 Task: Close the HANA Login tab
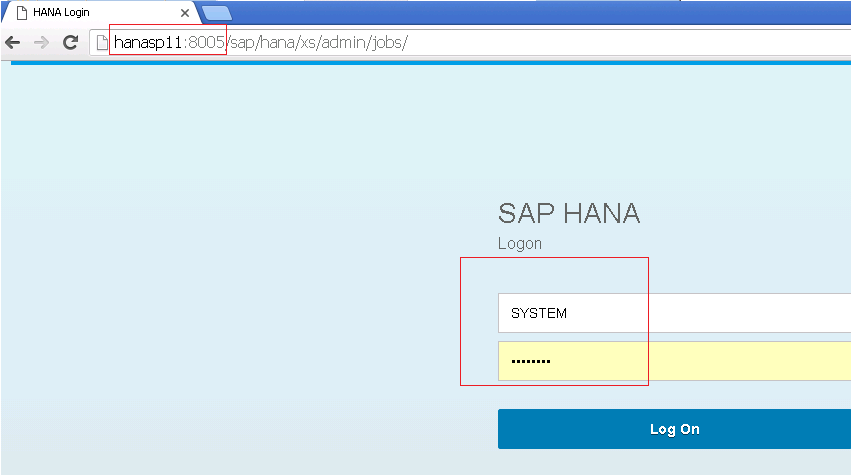tap(185, 12)
